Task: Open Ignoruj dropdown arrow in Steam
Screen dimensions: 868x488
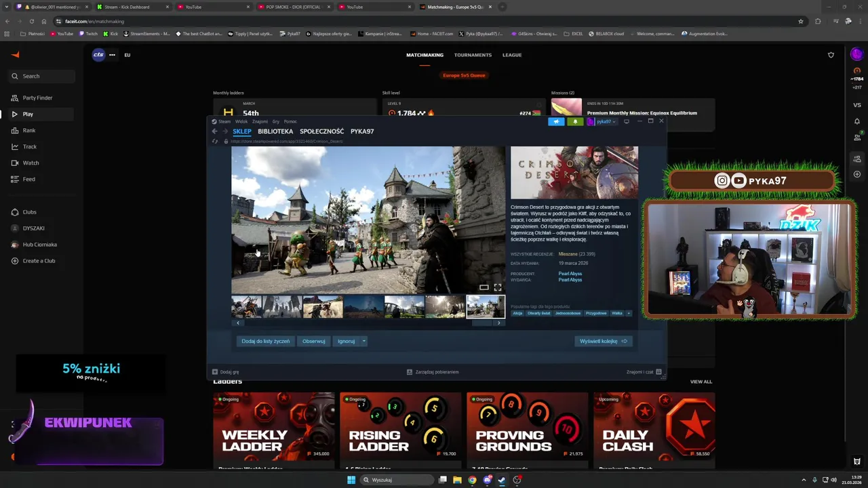Action: 363,341
